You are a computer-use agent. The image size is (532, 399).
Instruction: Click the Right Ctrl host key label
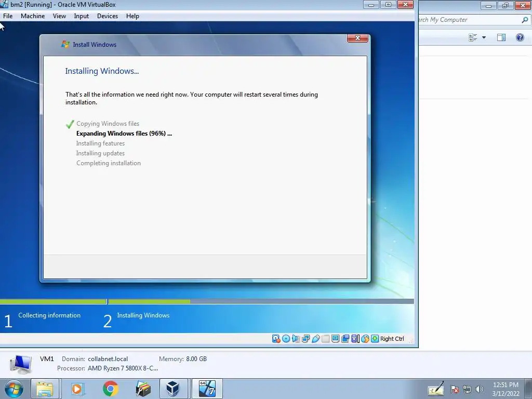click(392, 339)
